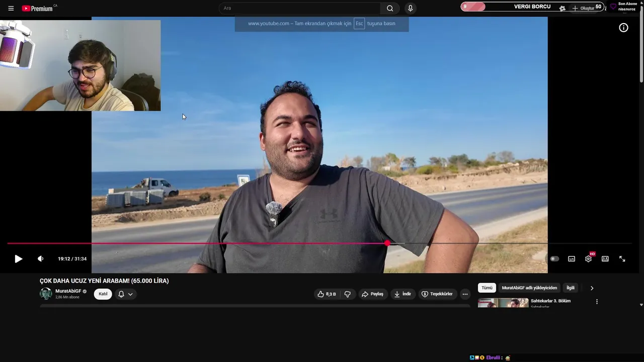Viewport: 644px width, 362px height.
Task: Download the video with İndir
Action: [x=403, y=294]
